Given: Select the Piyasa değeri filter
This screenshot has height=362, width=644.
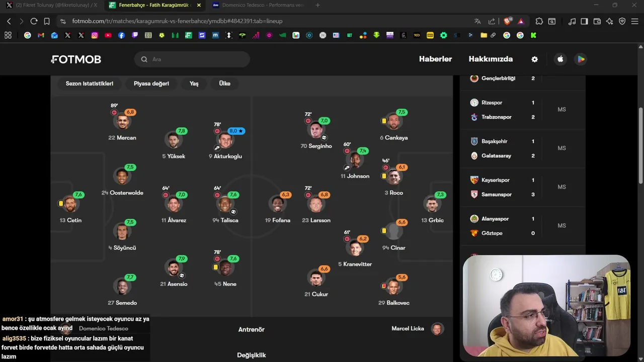Looking at the screenshot, I should coord(151,83).
